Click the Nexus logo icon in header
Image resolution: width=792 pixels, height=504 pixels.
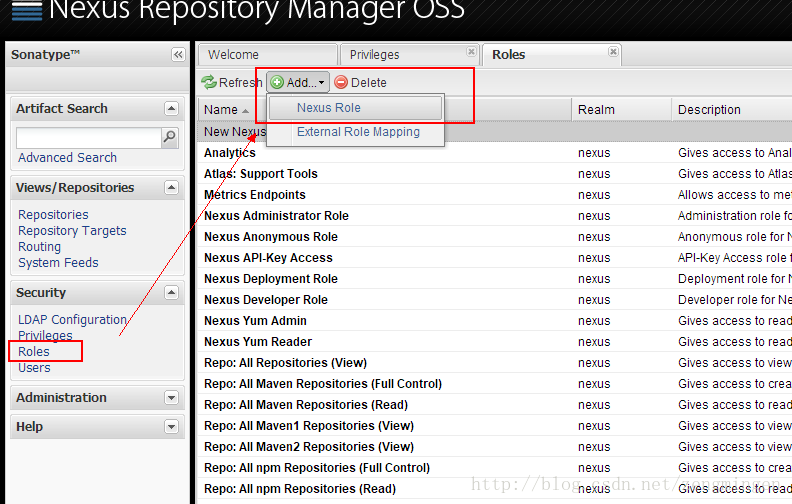point(27,10)
